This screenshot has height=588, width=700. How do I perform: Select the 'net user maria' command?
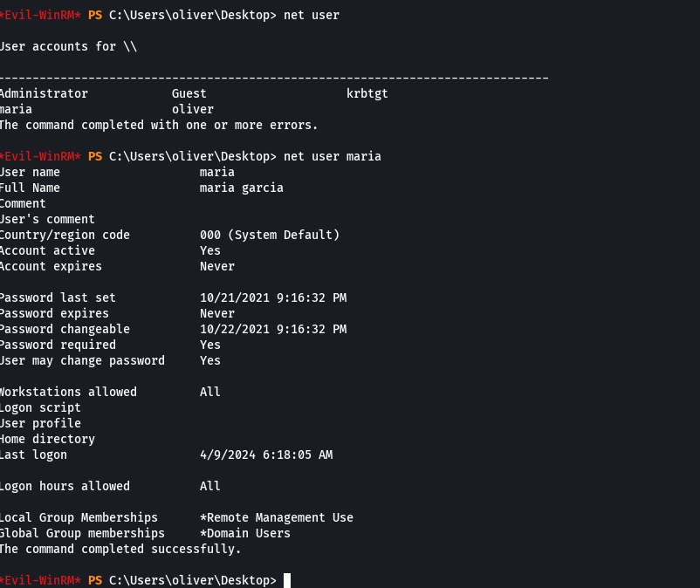[x=330, y=156]
